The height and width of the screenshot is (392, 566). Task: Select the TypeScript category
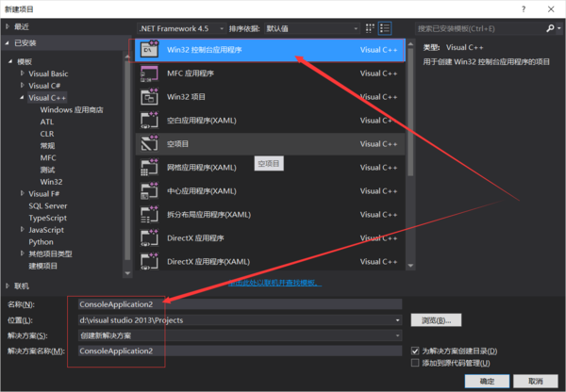pos(48,218)
